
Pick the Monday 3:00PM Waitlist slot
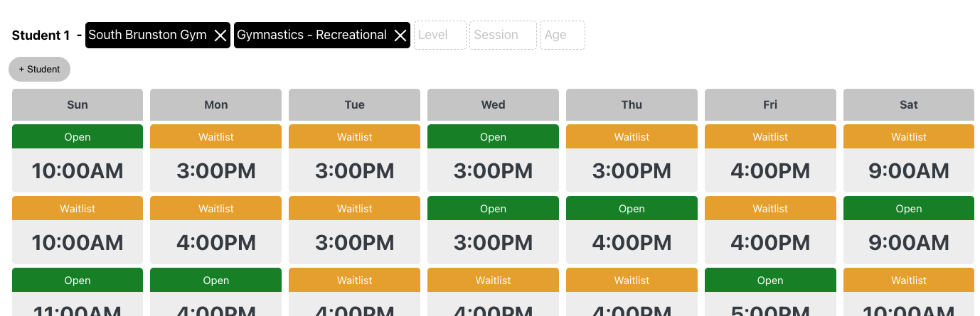point(216,158)
